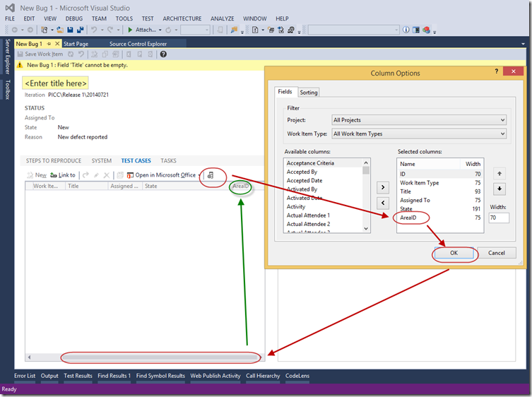
Task: Click the Find in Files toolbar icon
Action: pos(234,30)
